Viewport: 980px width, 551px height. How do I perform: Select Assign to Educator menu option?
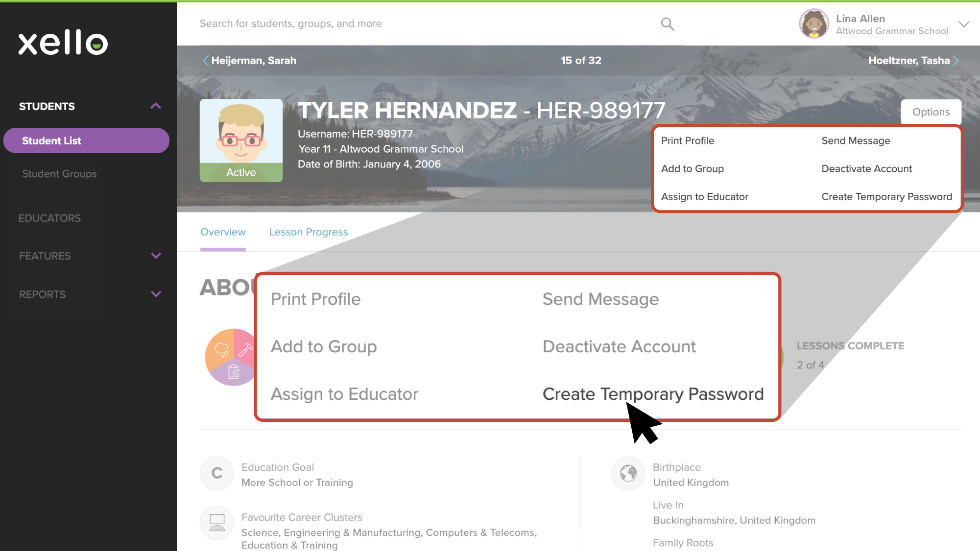coord(345,394)
